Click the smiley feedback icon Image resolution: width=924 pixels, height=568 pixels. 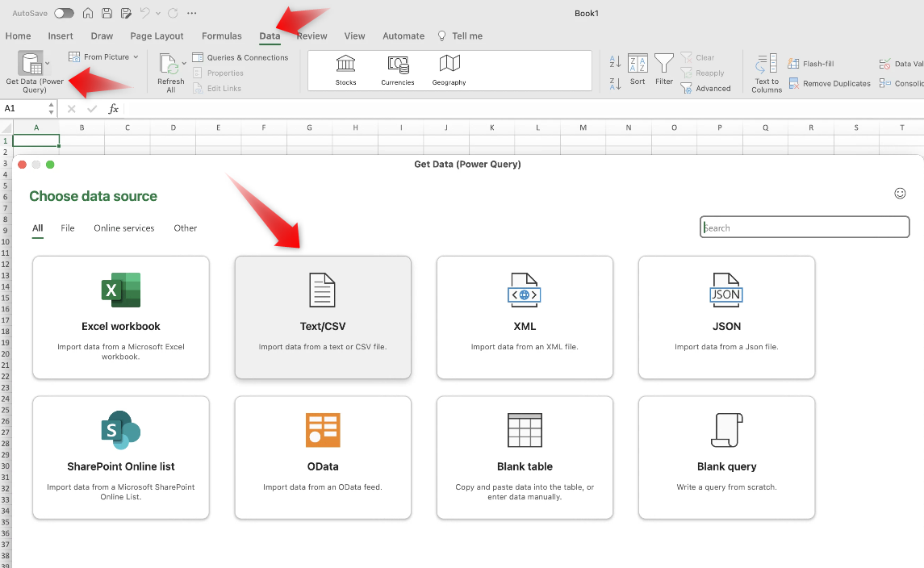(900, 193)
